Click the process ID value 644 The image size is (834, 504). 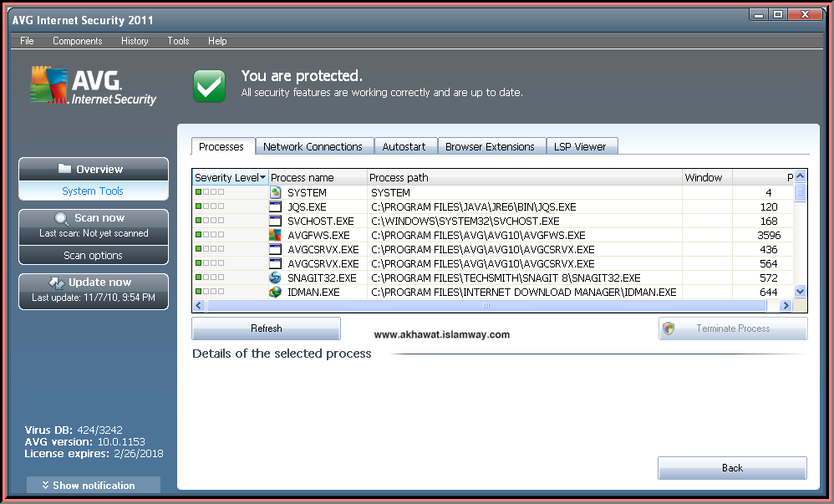(769, 293)
